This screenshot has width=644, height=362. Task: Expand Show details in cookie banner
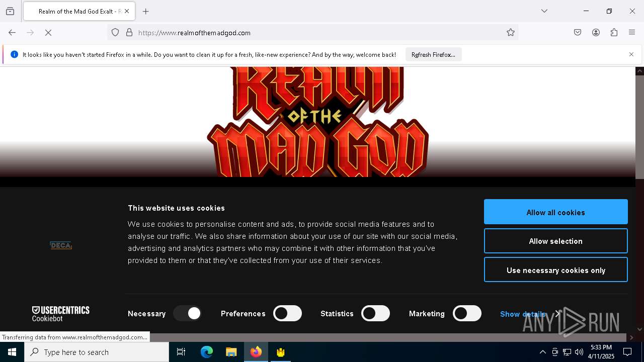[530, 314]
